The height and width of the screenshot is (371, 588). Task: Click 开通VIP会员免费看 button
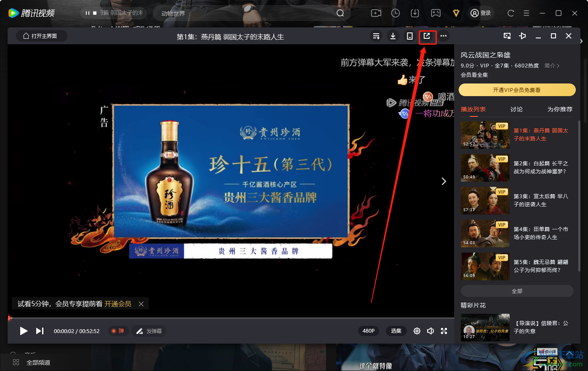[517, 90]
